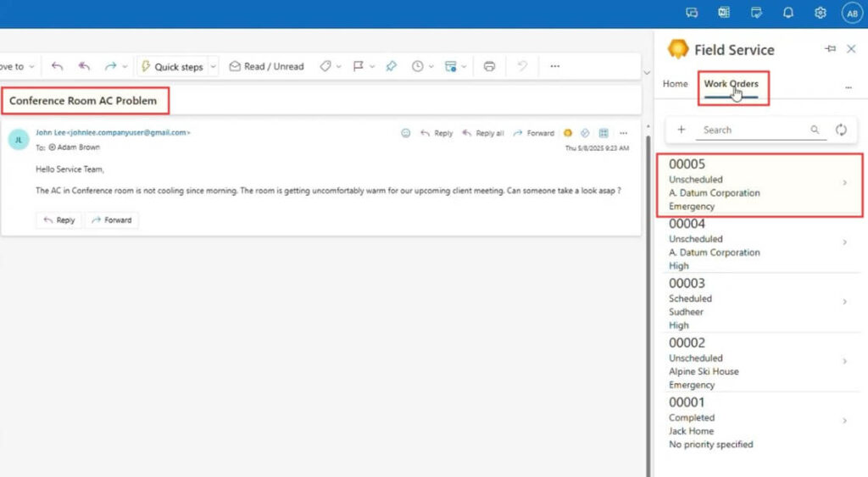The height and width of the screenshot is (477, 868).
Task: Click Quick steps button
Action: (x=173, y=66)
